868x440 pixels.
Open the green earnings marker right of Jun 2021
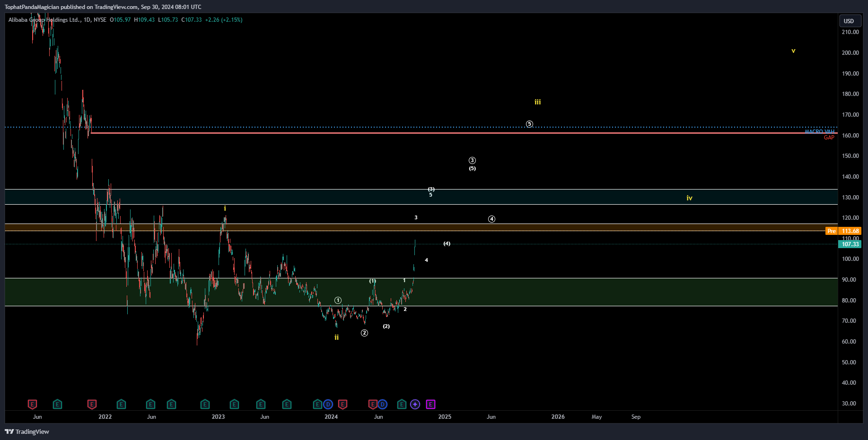57,404
